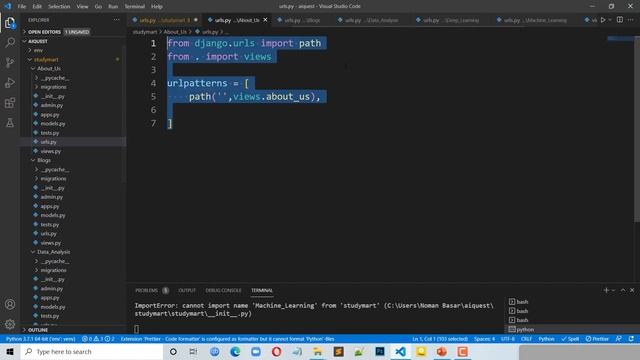Close the terminal panel
The height and width of the screenshot is (360, 640).
[632, 290]
